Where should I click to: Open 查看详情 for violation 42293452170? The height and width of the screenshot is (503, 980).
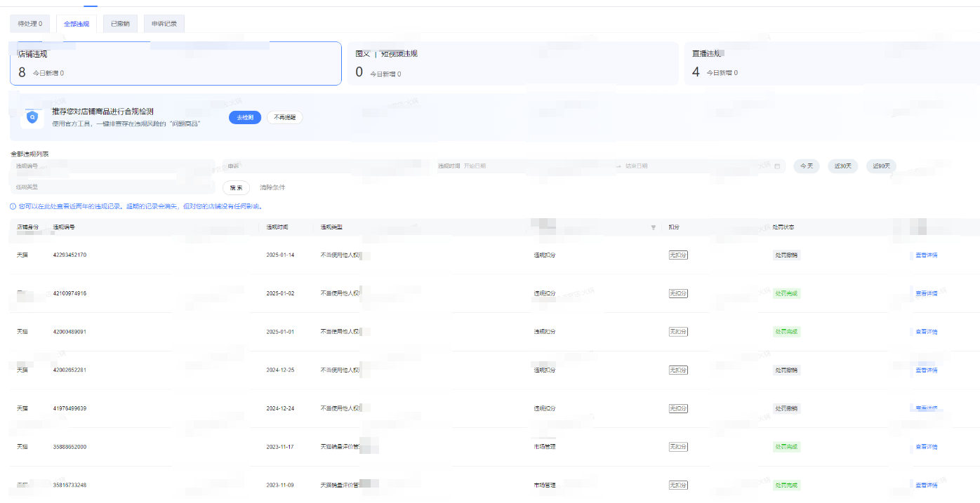coord(926,255)
